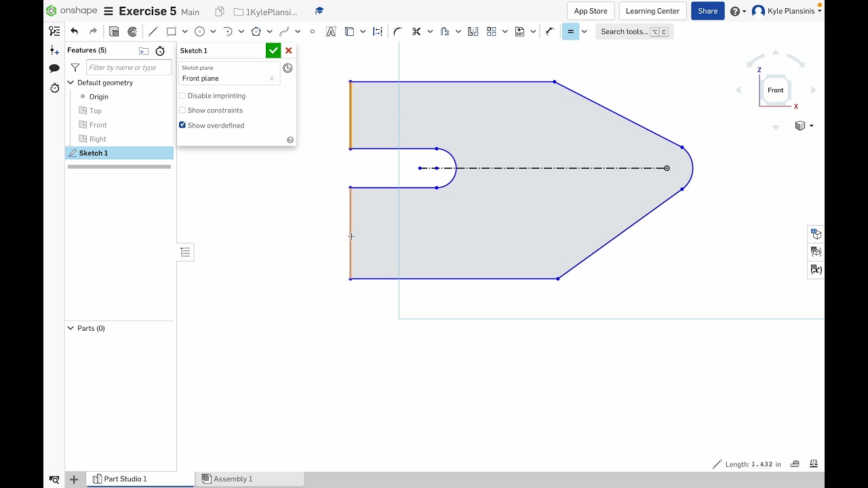The height and width of the screenshot is (488, 868).
Task: Click the Filter by name field
Action: 129,68
